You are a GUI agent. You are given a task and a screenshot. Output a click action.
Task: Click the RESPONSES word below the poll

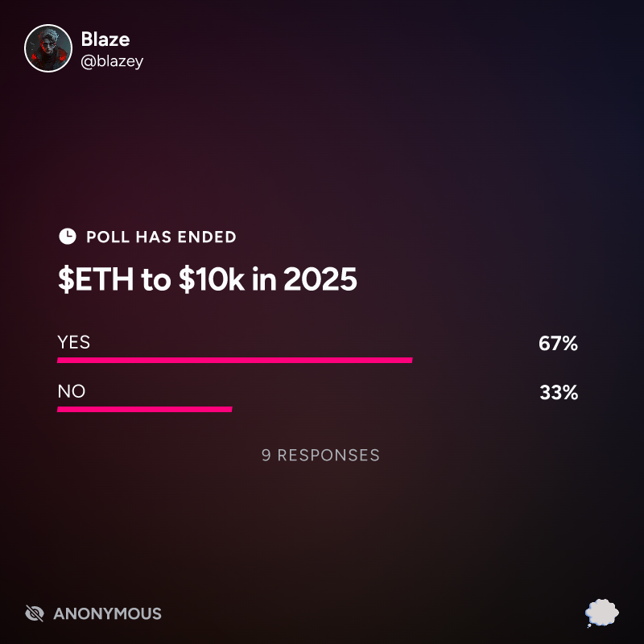click(328, 455)
